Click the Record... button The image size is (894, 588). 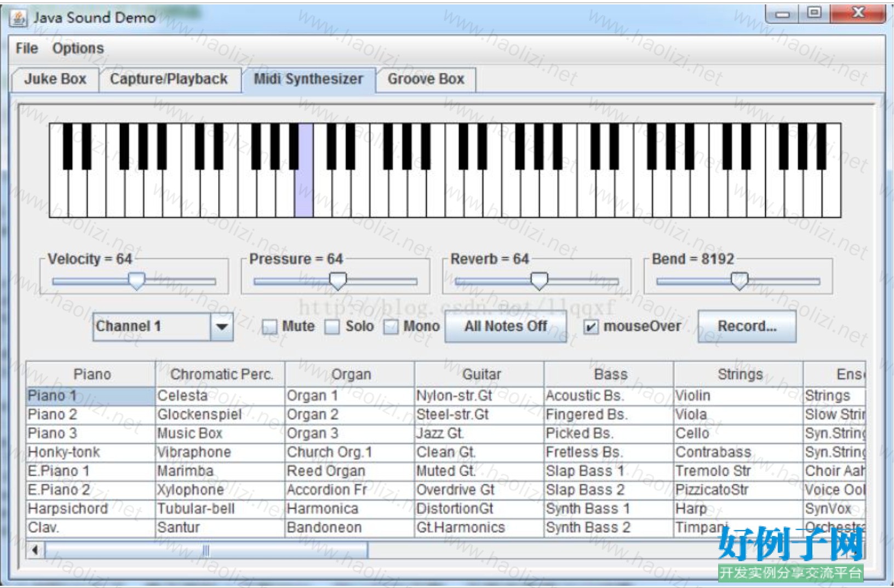(x=747, y=326)
